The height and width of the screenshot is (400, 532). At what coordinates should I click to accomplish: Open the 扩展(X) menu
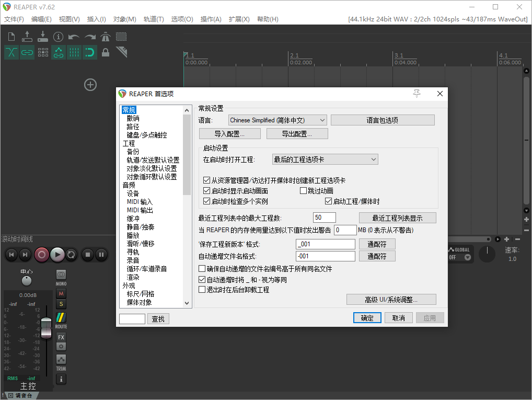(239, 19)
